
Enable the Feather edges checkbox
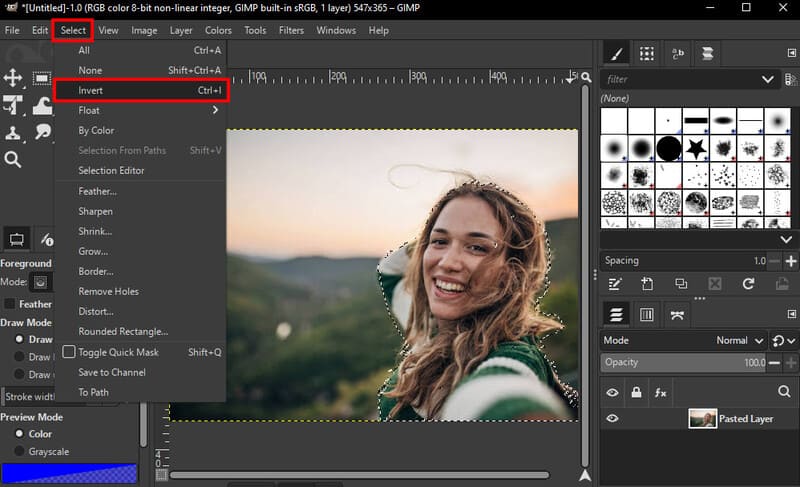click(9, 304)
